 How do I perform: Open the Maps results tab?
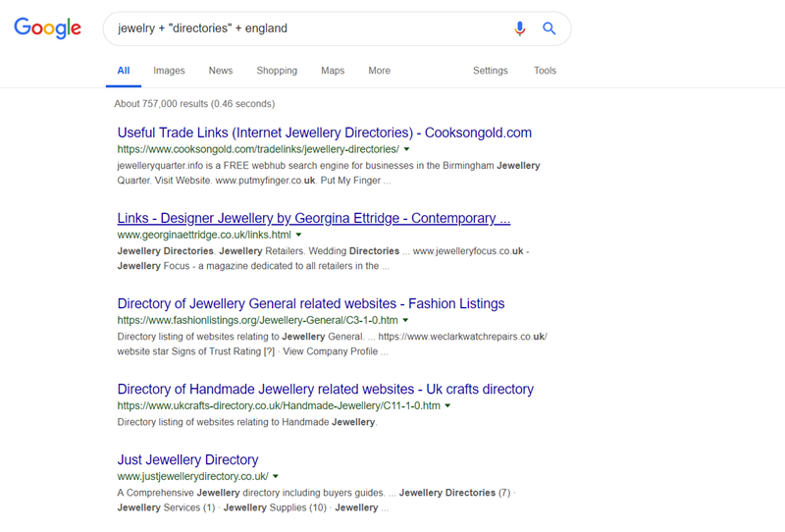pyautogui.click(x=333, y=71)
